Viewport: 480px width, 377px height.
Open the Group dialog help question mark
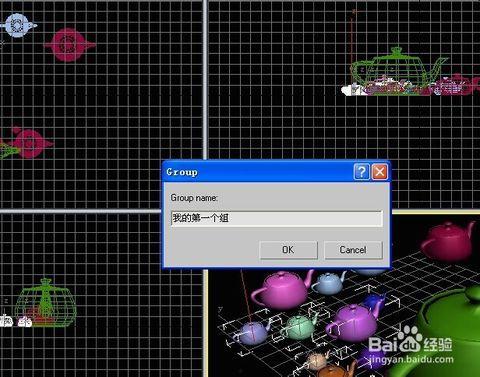point(361,172)
